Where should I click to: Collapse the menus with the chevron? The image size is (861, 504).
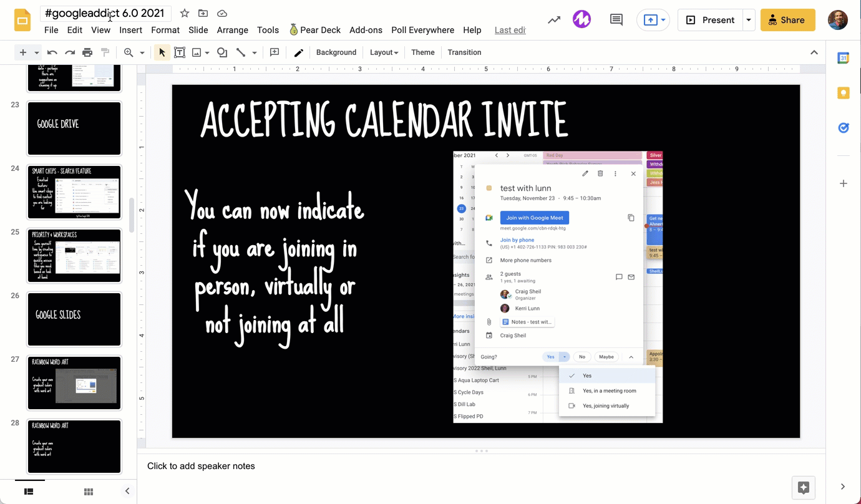[814, 52]
